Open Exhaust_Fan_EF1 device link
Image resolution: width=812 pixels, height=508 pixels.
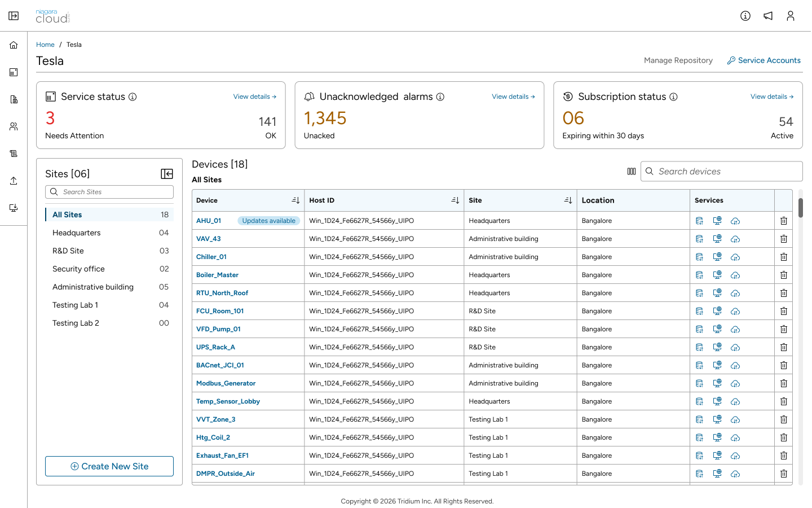[222, 456]
